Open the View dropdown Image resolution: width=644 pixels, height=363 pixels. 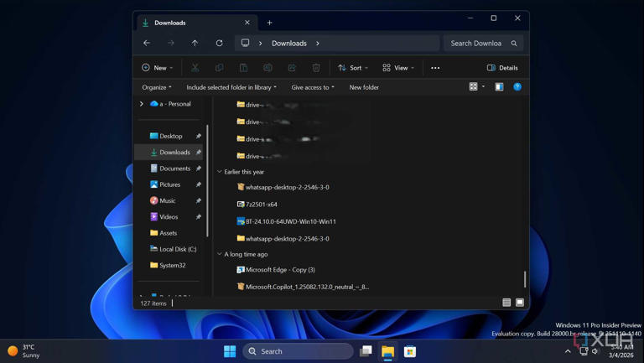point(398,68)
